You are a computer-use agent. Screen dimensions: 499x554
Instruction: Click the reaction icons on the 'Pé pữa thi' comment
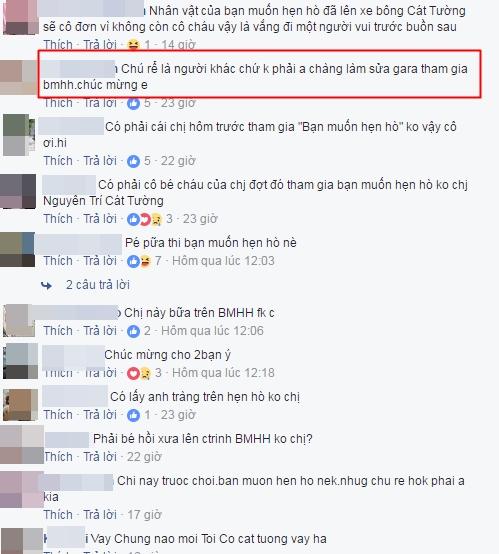[139, 261]
